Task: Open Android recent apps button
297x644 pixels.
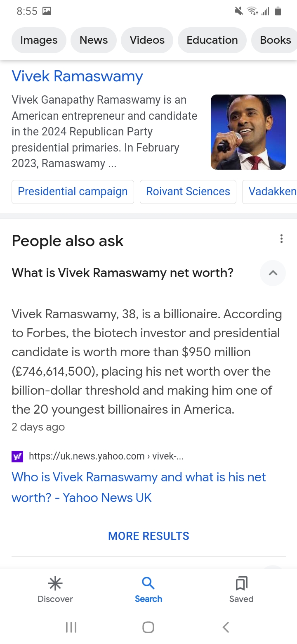Action: click(71, 627)
